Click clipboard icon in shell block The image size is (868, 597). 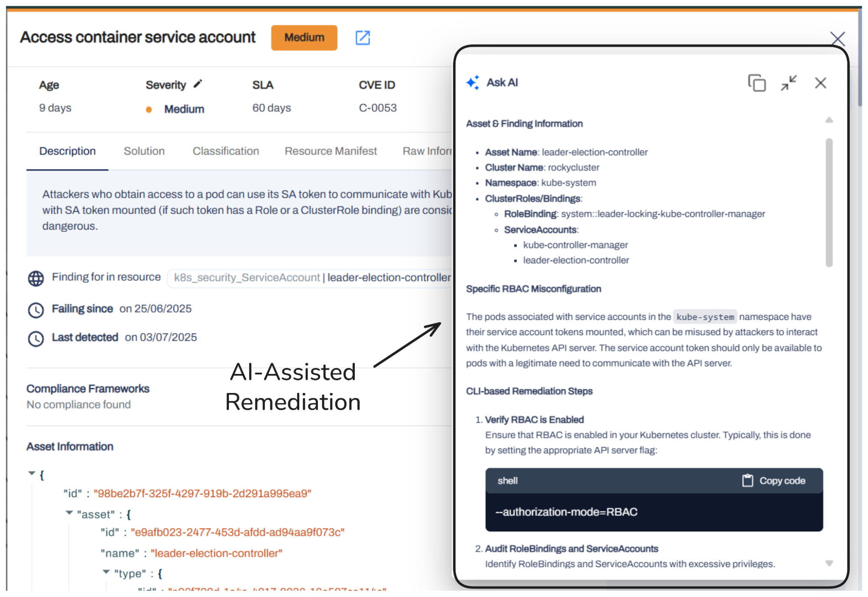[x=747, y=480]
